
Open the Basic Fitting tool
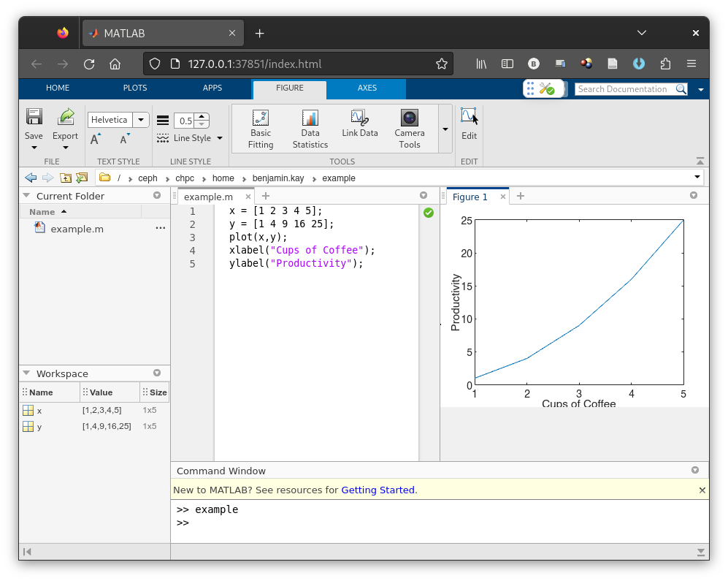260,128
